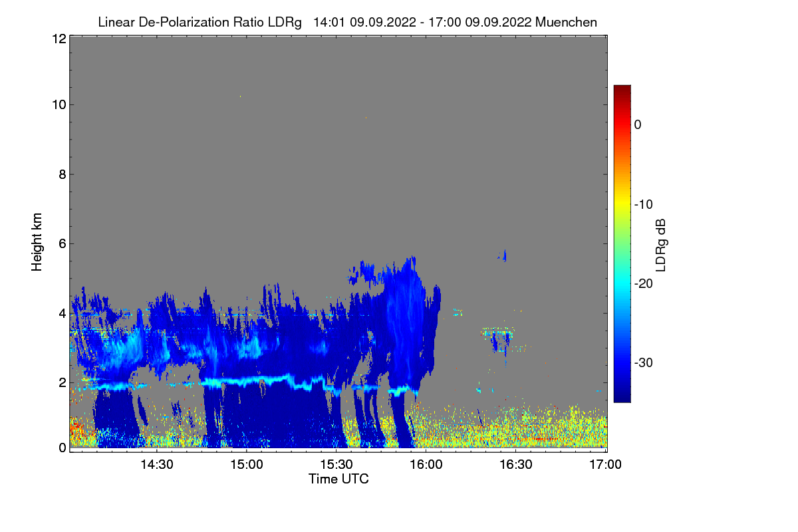Click the '8' height tick label
The height and width of the screenshot is (532, 798).
pos(61,174)
